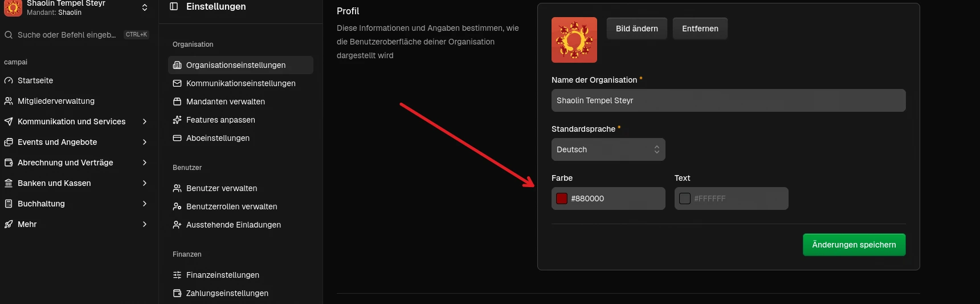Viewport: 980px width, 304px height.
Task: Expand Kommunikation und Services submenu
Action: pyautogui.click(x=145, y=121)
